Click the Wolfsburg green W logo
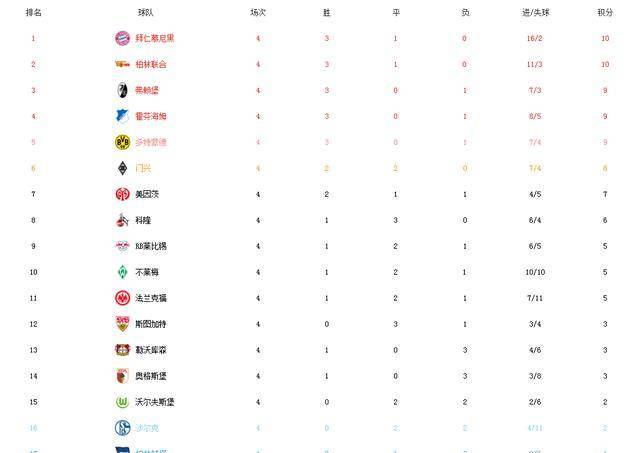Image resolution: width=640 pixels, height=453 pixels. coord(122,402)
